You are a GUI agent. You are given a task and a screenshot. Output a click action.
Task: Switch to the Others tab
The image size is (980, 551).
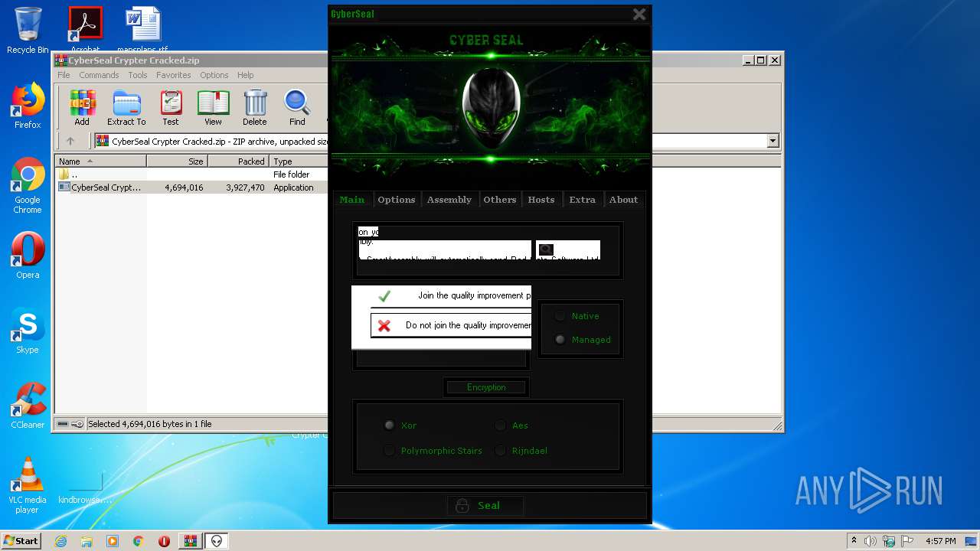click(500, 200)
